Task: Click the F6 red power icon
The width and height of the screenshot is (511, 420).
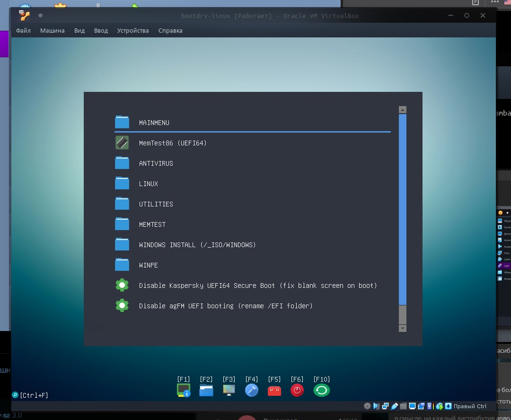Action: click(x=297, y=390)
